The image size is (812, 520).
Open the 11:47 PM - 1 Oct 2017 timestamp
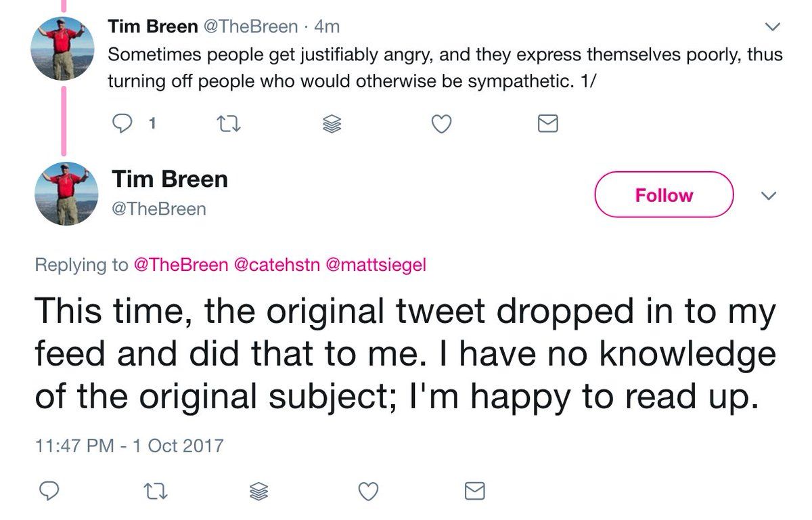point(129,446)
